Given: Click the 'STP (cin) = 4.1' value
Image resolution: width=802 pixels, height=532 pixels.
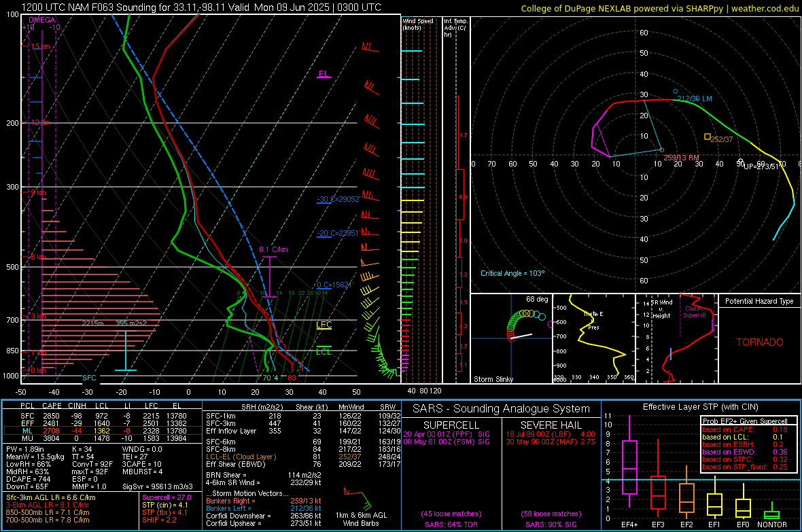Looking at the screenshot, I should click(x=165, y=505).
